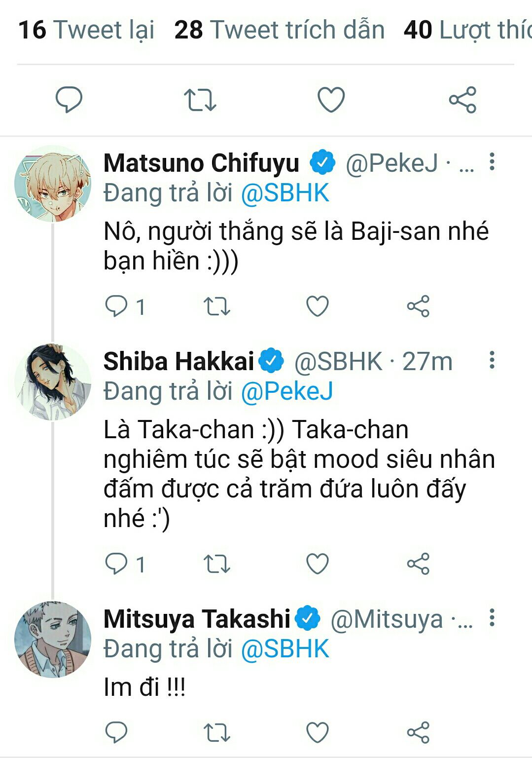The image size is (532, 758).
Task: Like Matsuno Chifuyu's reply
Action: point(318,306)
